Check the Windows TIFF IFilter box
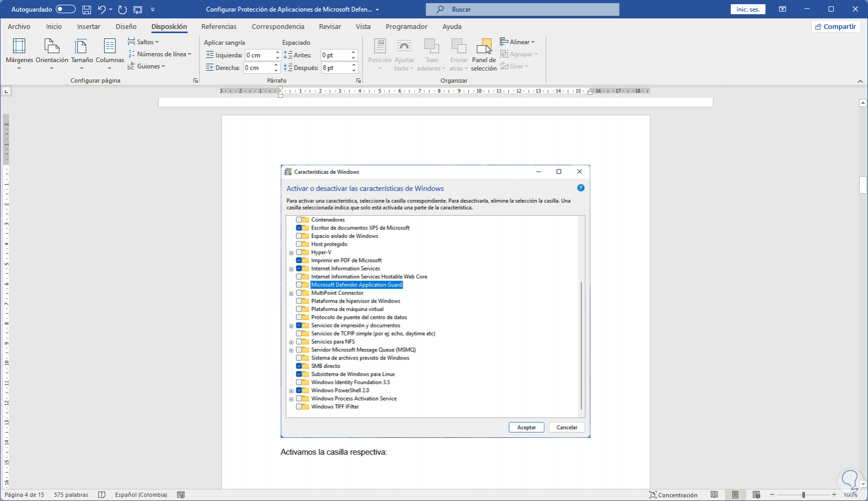 point(299,407)
